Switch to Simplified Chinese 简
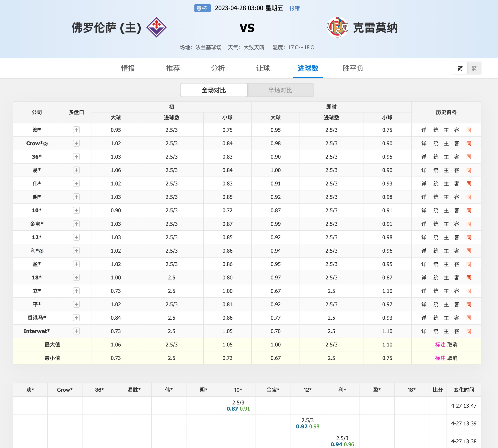Image resolution: width=498 pixels, height=448 pixels. coord(460,68)
